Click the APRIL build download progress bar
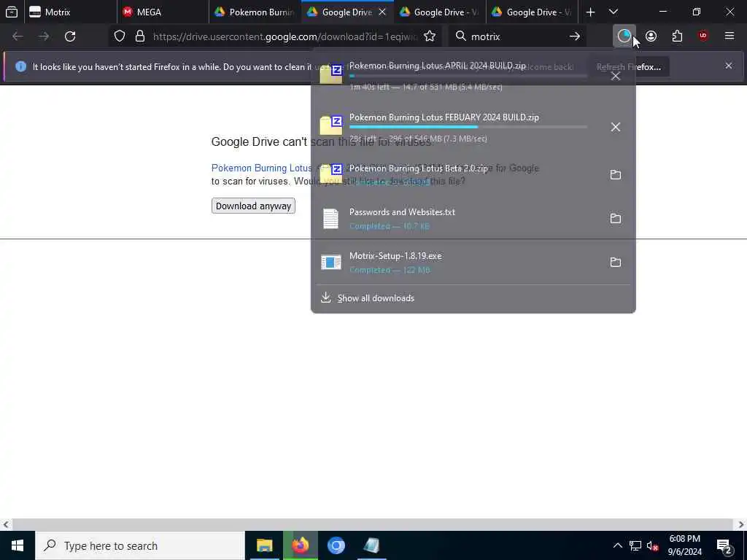747x560 pixels. pos(468,76)
